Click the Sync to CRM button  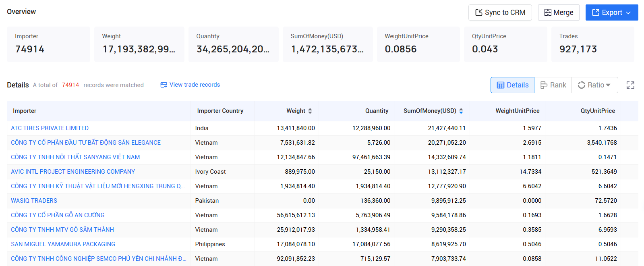[500, 12]
